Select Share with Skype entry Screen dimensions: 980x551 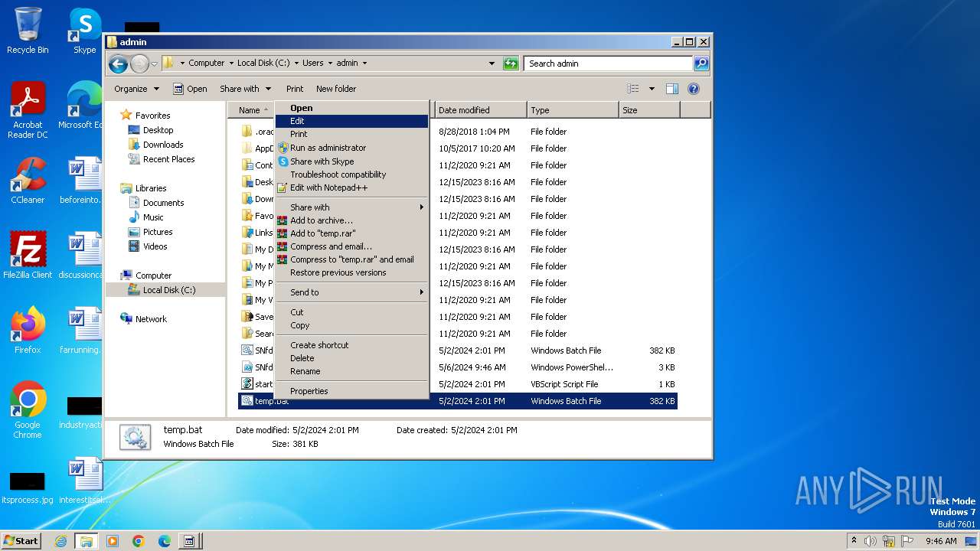[x=352, y=161]
